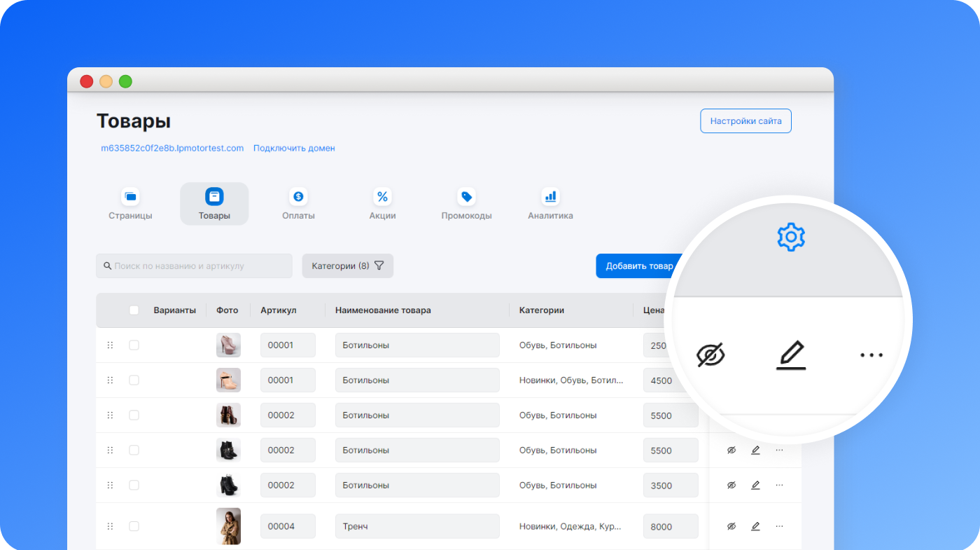Open the Аналитика chart section
This screenshot has width=980, height=550.
550,204
